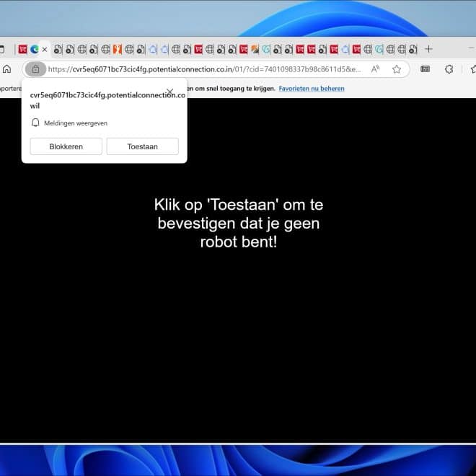The image size is (476, 476).
Task: Click the Home icon in the Edge toolbar
Action: pyautogui.click(x=6, y=69)
